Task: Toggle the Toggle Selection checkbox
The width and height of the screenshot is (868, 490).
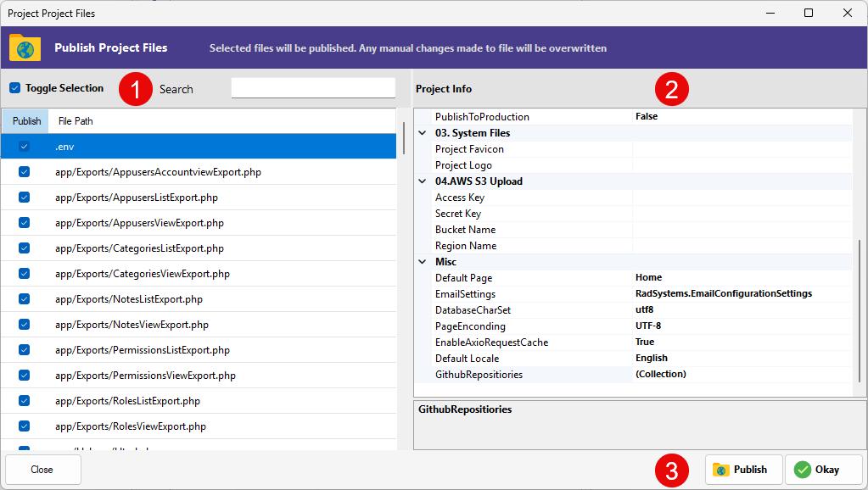Action: [15, 88]
